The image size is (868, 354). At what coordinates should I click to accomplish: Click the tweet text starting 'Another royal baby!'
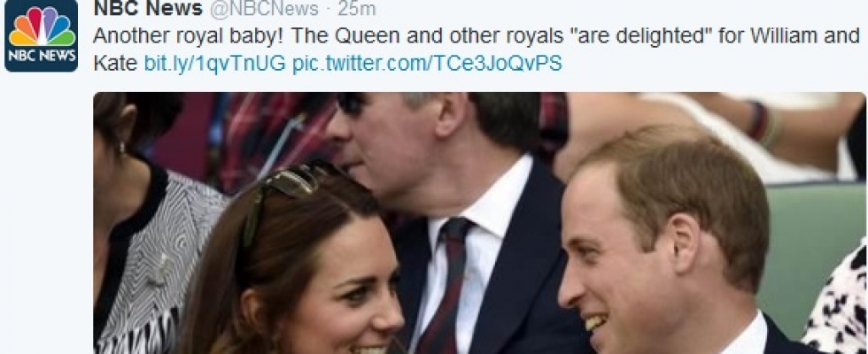click(x=477, y=50)
